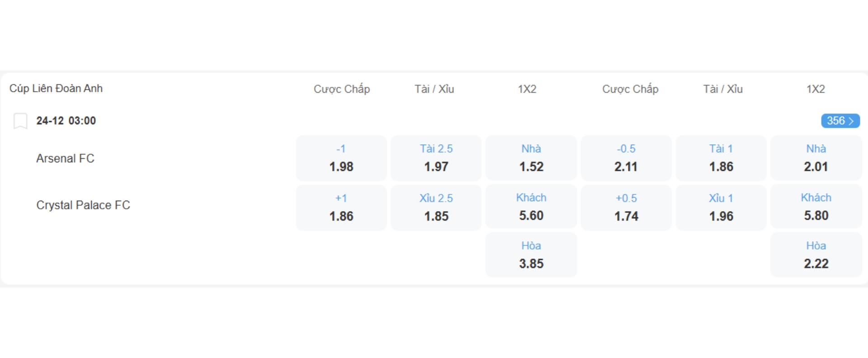Choose first-half Khách at 5.80
This screenshot has width=868, height=358.
click(x=816, y=207)
